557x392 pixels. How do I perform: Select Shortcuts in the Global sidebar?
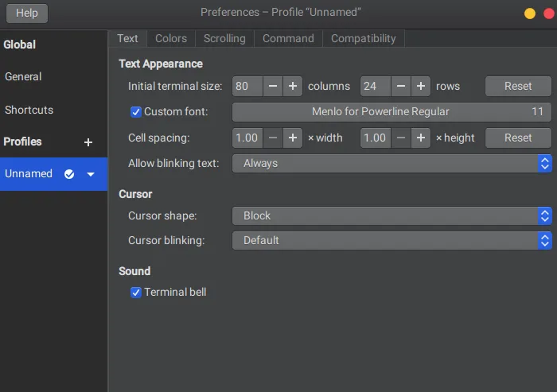(29, 110)
